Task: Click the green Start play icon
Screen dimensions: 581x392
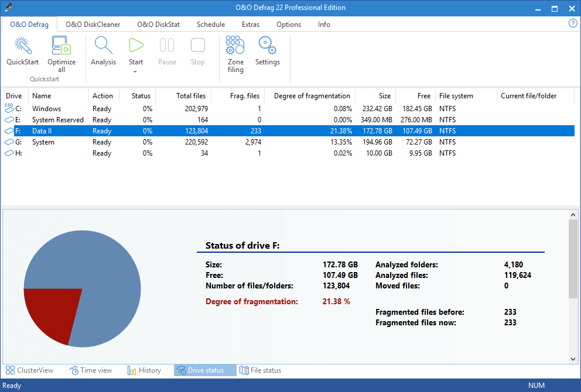Action: coord(136,45)
